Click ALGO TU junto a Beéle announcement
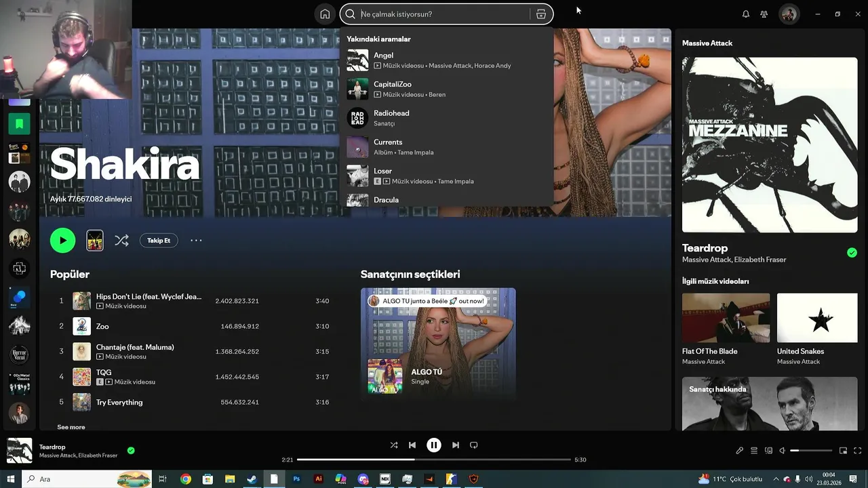This screenshot has width=868, height=488. point(427,301)
